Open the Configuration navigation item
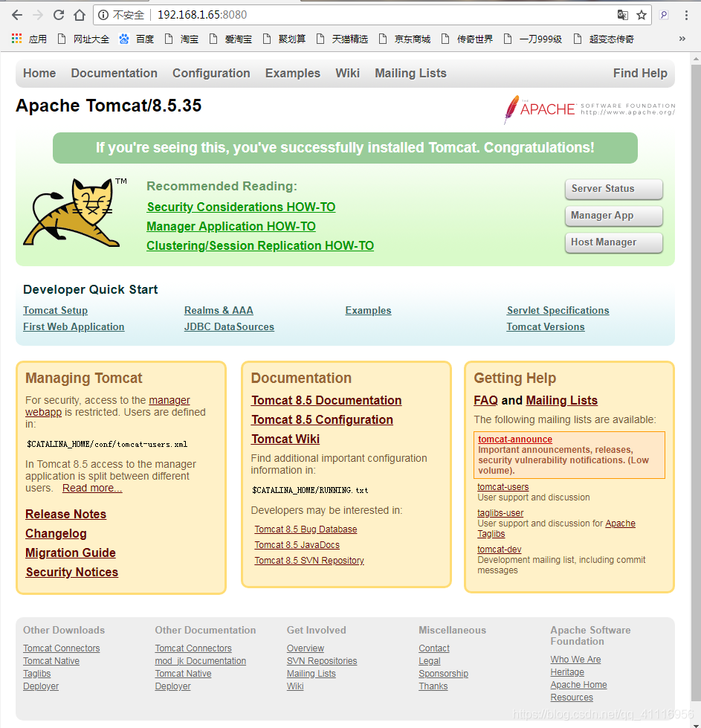 [211, 74]
